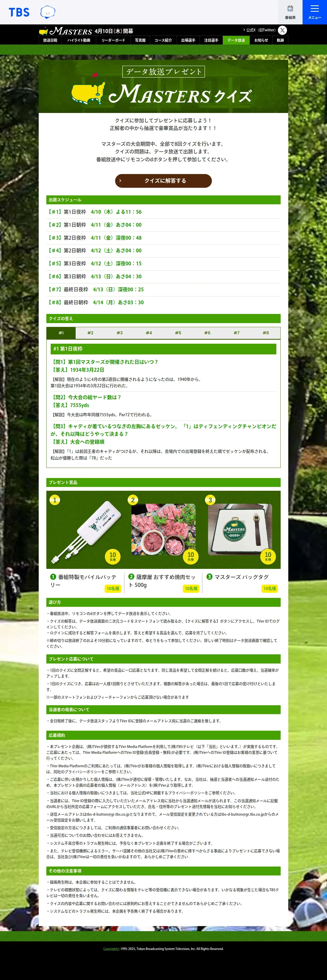Click answer 【答え】大会への登録順

click(x=78, y=442)
